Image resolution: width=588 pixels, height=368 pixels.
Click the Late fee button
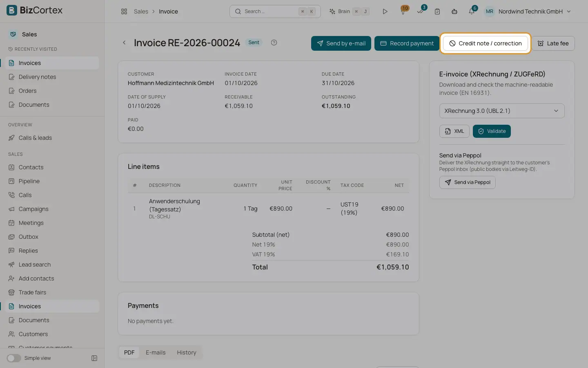click(x=553, y=43)
